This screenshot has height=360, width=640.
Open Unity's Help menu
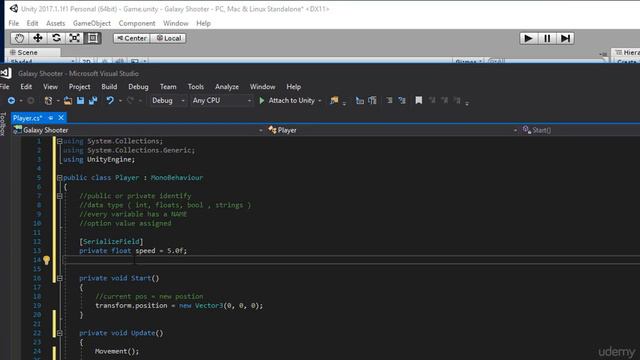tap(203, 23)
